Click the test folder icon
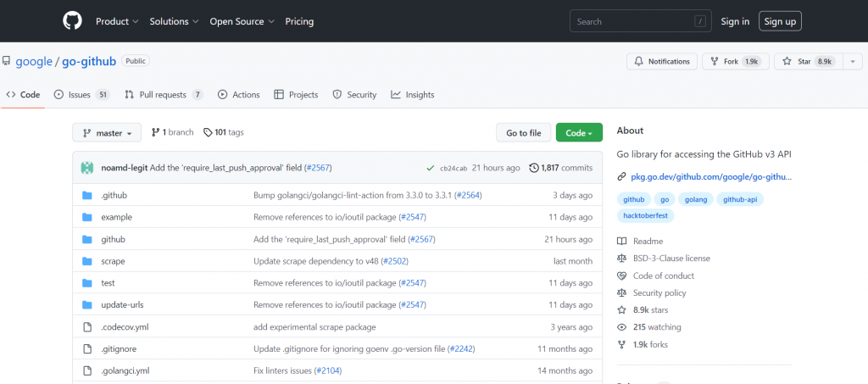Screen dimensions: 868x384 87,283
